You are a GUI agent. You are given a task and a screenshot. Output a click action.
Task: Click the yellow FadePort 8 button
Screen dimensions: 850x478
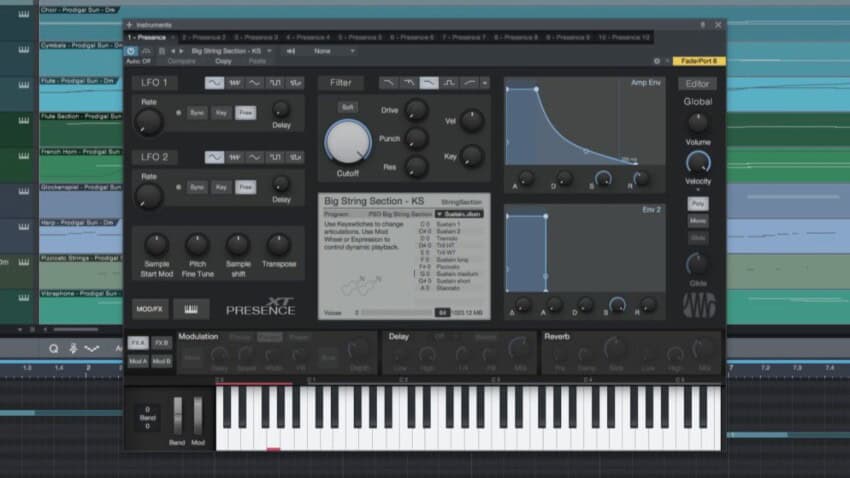(699, 61)
